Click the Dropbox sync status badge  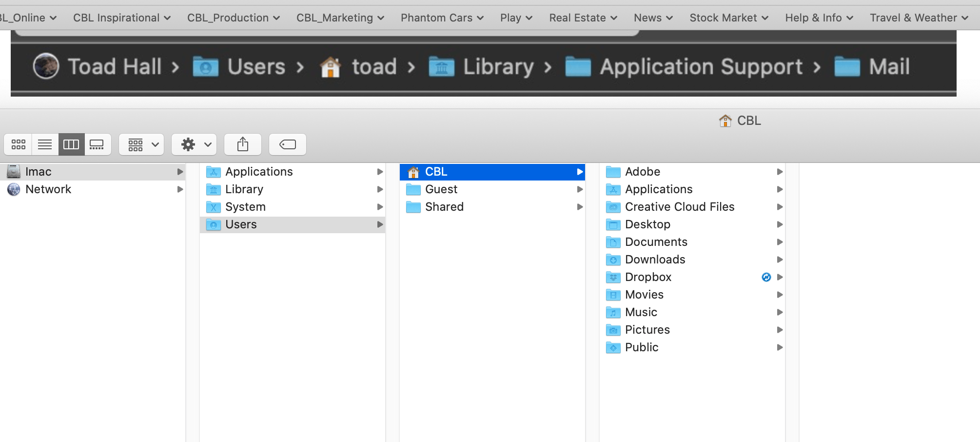[766, 277]
